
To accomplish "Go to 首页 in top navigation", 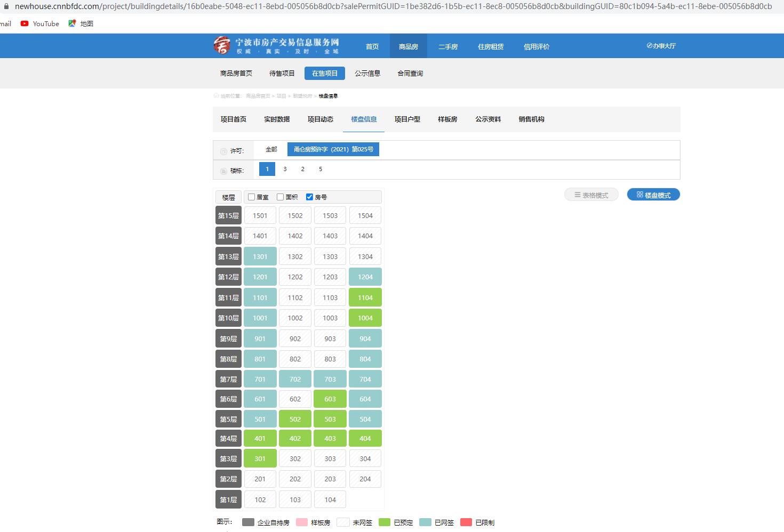I will point(372,46).
